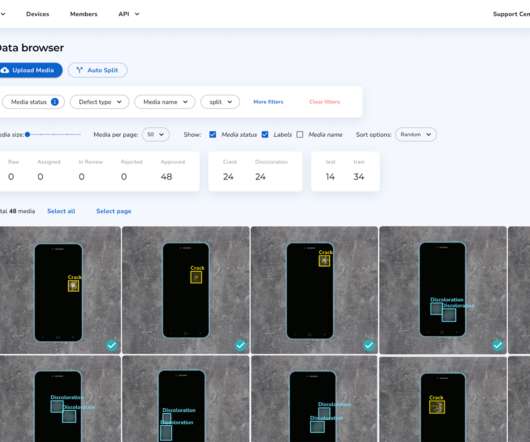The width and height of the screenshot is (530, 442).
Task: Click approved checkmark icon on fourth top-row thumbnail
Action: 497,345
